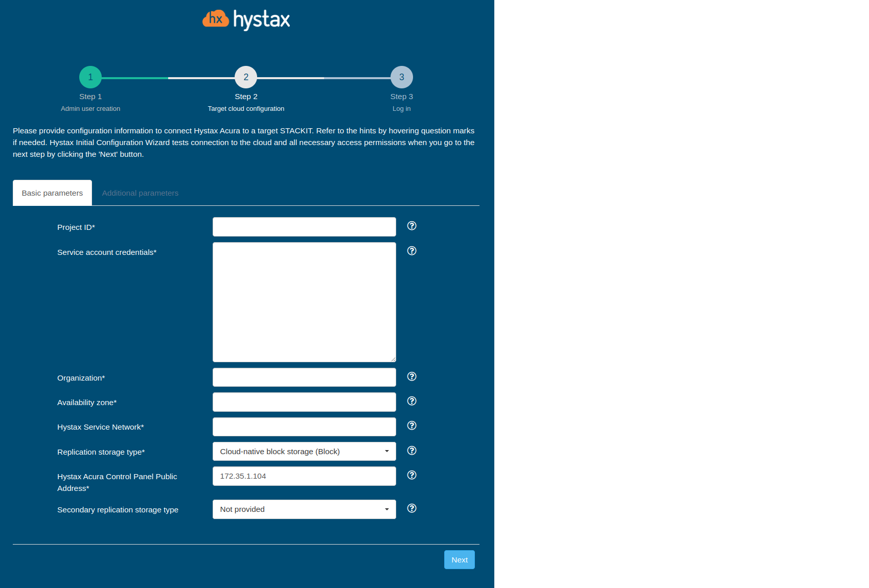Click help icon for Replication storage type
869x588 pixels.
[412, 451]
